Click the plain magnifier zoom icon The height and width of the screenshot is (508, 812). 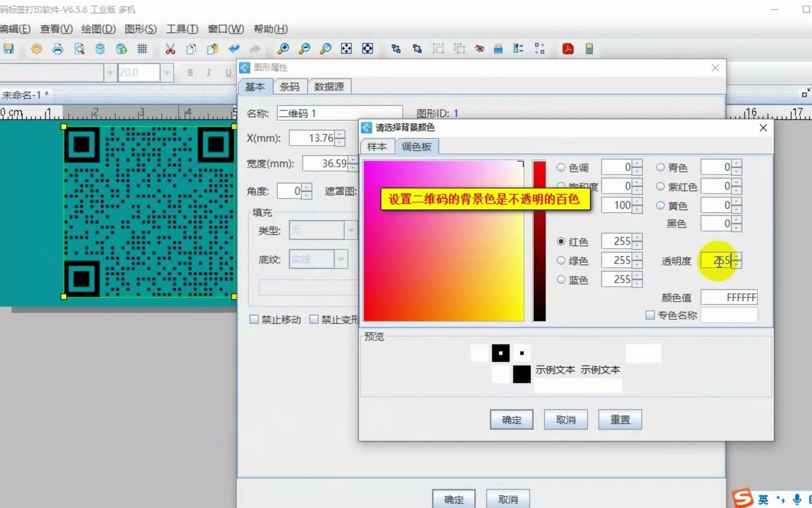pos(325,48)
